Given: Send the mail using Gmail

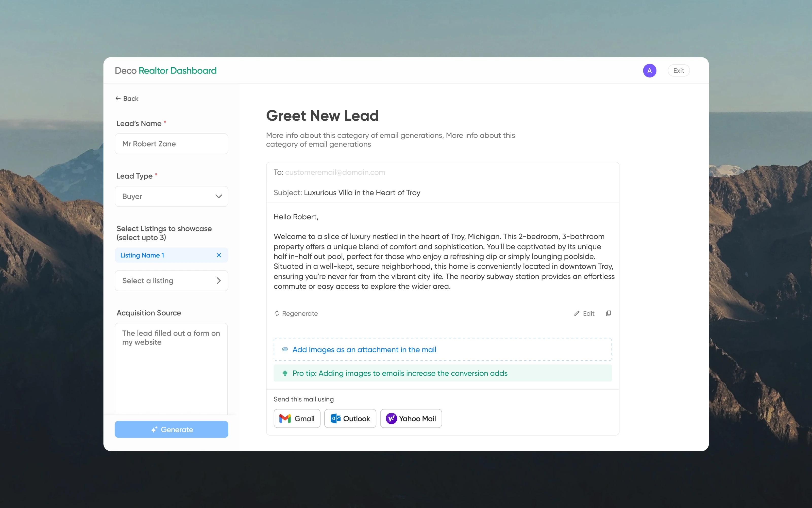Looking at the screenshot, I should click(297, 418).
